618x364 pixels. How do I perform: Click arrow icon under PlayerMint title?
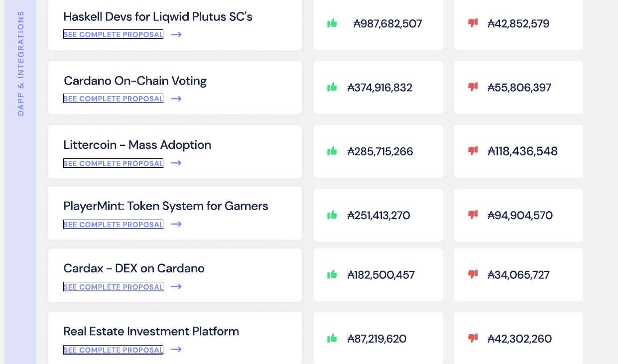(x=176, y=225)
